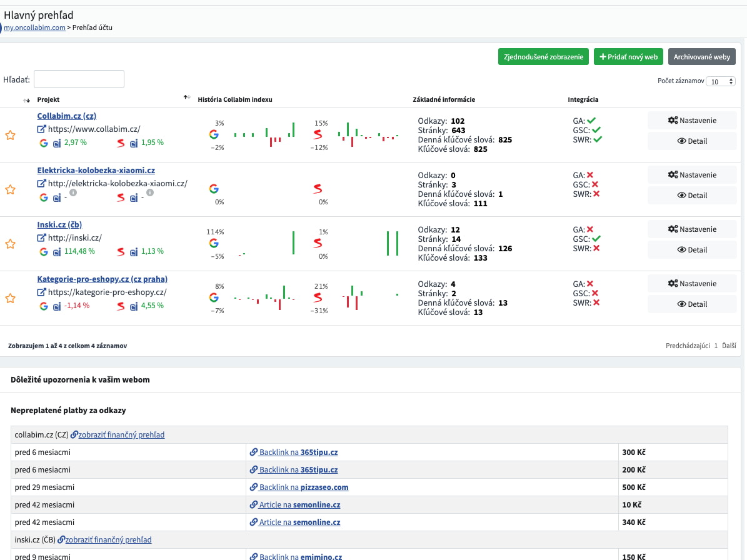
Task: Click Zobrazujem 1 až 4 z celkom 4 záznamov
Action: (67, 346)
